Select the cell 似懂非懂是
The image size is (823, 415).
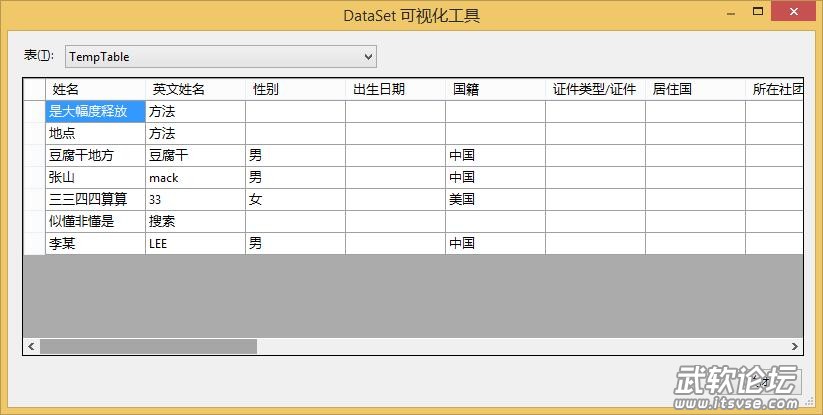point(96,222)
